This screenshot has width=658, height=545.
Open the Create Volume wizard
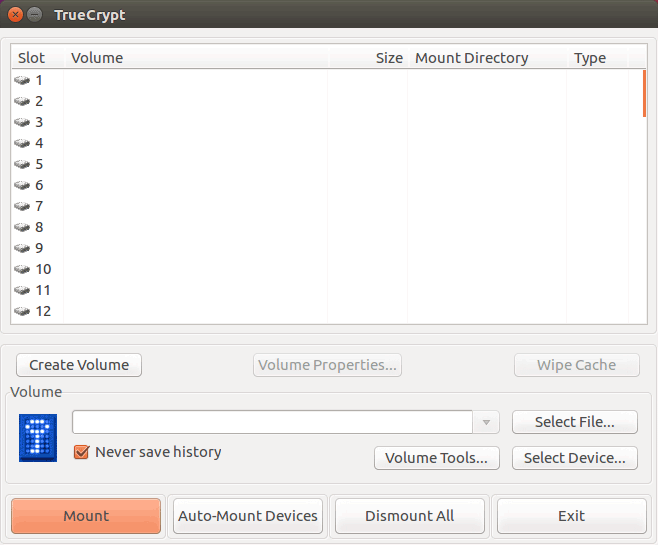(x=79, y=365)
